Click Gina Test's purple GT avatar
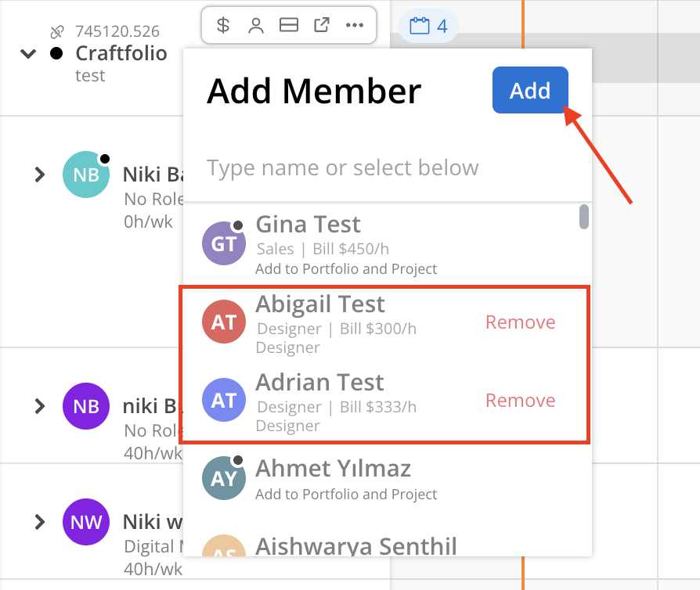Image resolution: width=700 pixels, height=590 pixels. [x=223, y=243]
